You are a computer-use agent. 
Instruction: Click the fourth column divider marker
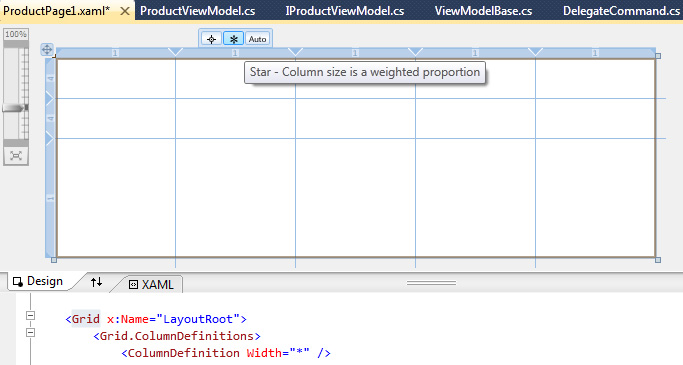point(535,52)
